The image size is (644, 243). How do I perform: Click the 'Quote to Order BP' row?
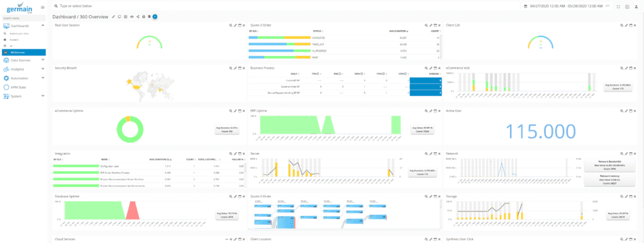pyautogui.click(x=345, y=87)
